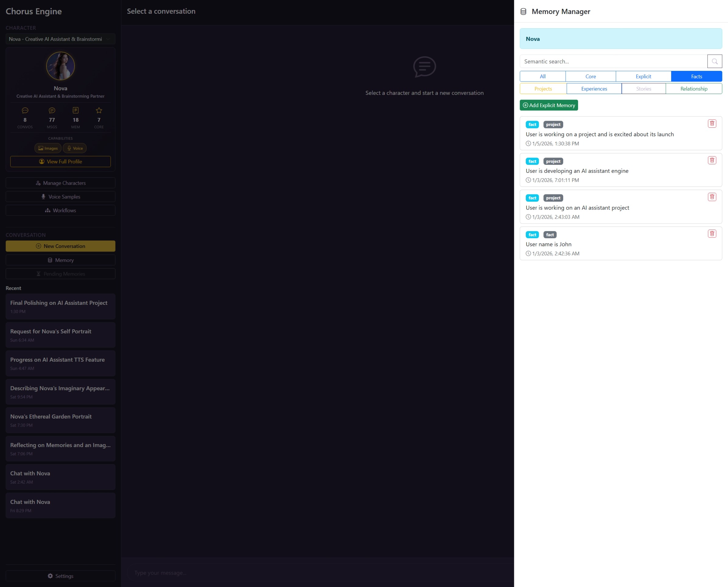Image resolution: width=728 pixels, height=587 pixels.
Task: Click the MEM notes icon
Action: click(75, 110)
